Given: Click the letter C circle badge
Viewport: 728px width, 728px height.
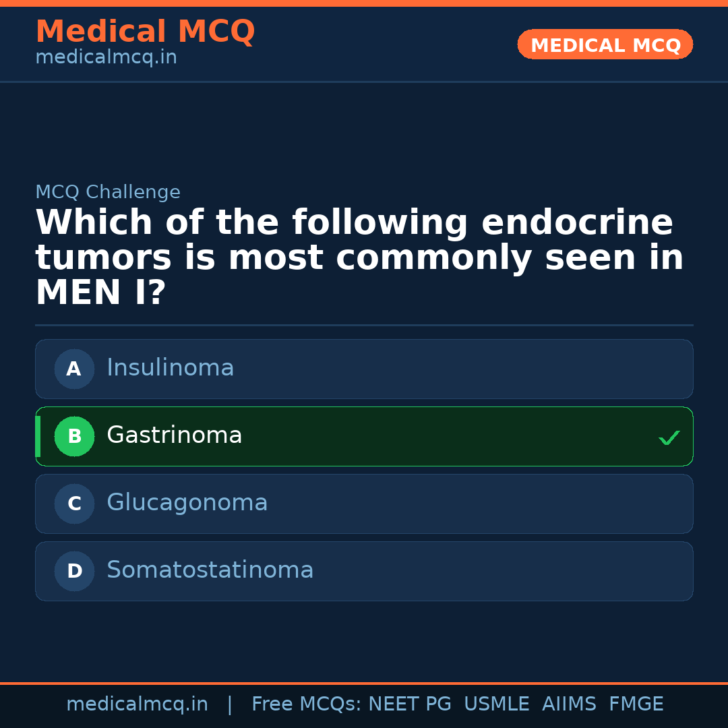Looking at the screenshot, I should click(74, 504).
